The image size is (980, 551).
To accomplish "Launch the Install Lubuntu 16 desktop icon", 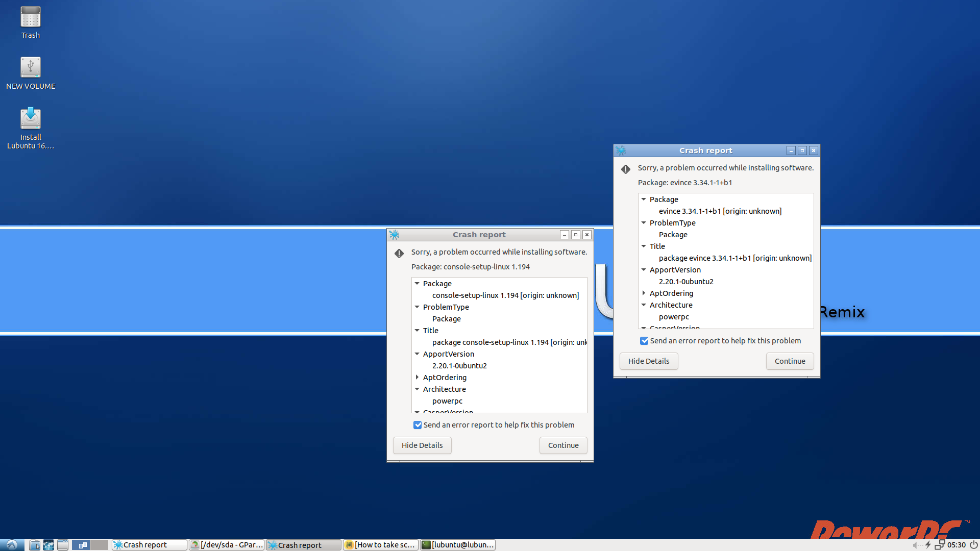I will (x=31, y=128).
